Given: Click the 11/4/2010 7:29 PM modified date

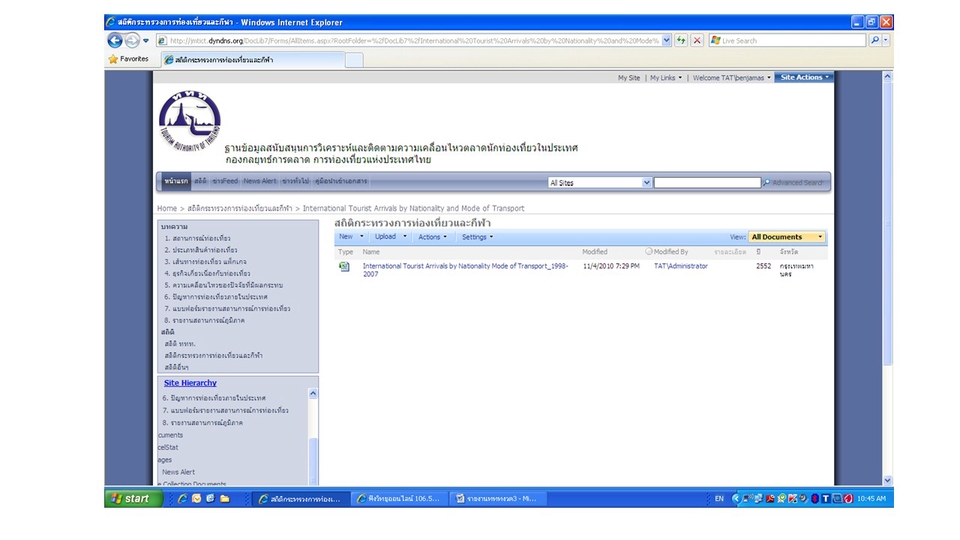Looking at the screenshot, I should coord(611,266).
